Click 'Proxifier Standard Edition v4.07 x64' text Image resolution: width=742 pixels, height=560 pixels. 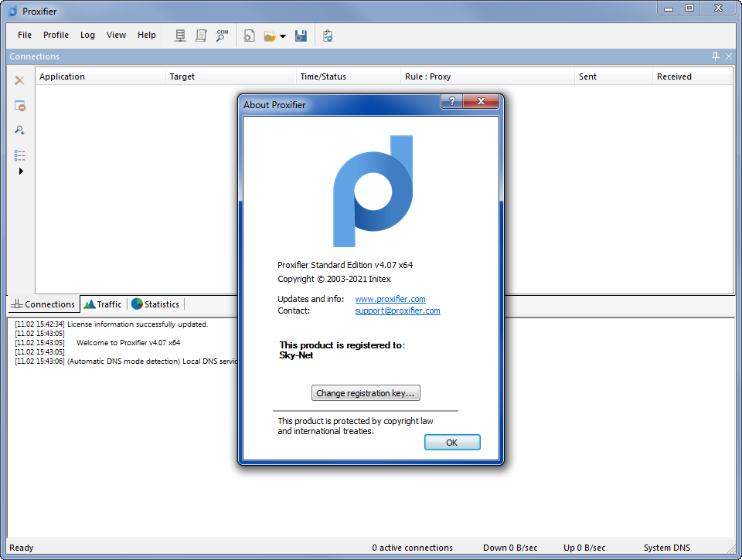point(345,265)
